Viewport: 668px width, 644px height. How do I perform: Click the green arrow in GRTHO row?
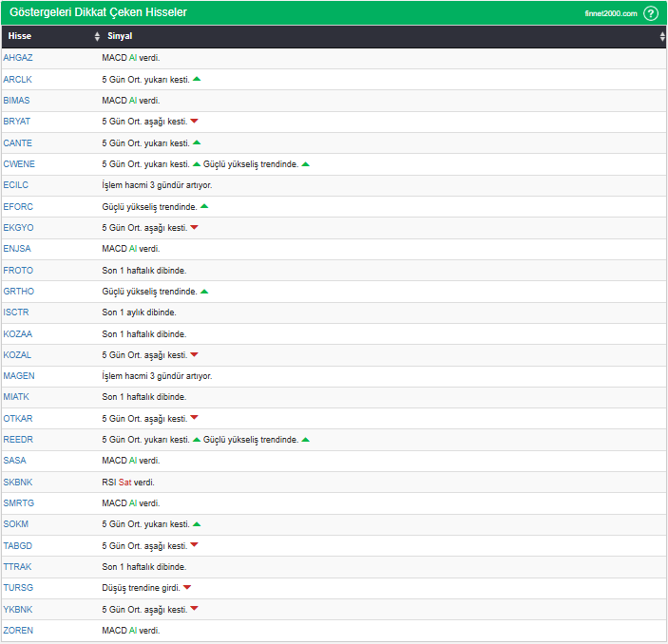pyautogui.click(x=204, y=292)
